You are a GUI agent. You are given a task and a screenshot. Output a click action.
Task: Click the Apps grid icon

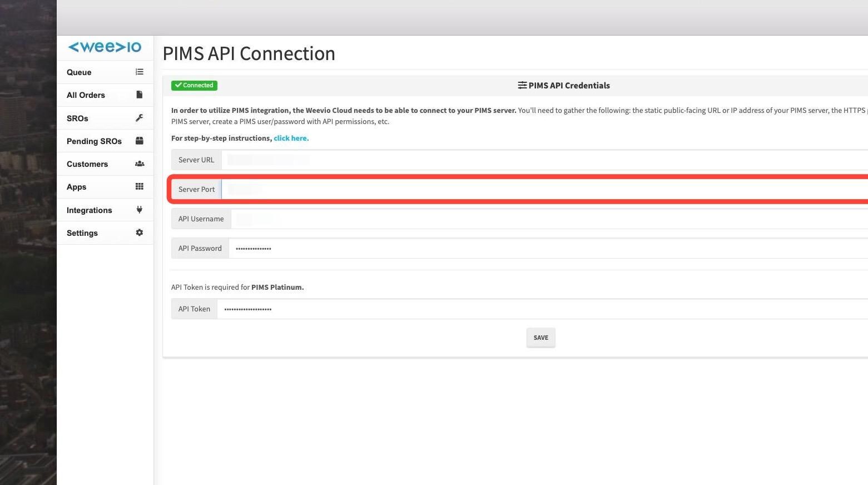(x=140, y=186)
